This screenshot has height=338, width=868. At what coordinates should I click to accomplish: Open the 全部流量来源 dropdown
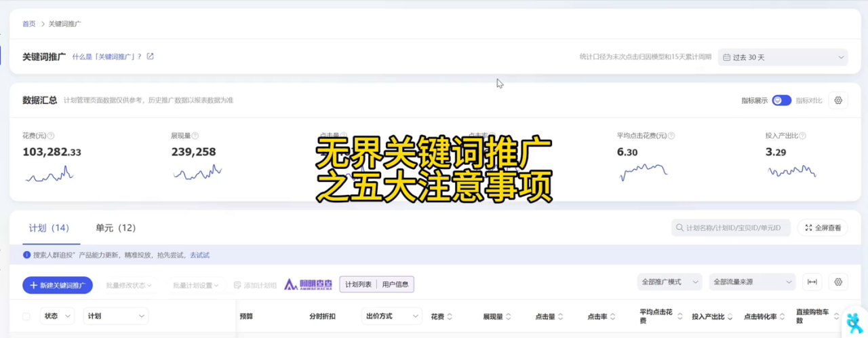coord(751,282)
